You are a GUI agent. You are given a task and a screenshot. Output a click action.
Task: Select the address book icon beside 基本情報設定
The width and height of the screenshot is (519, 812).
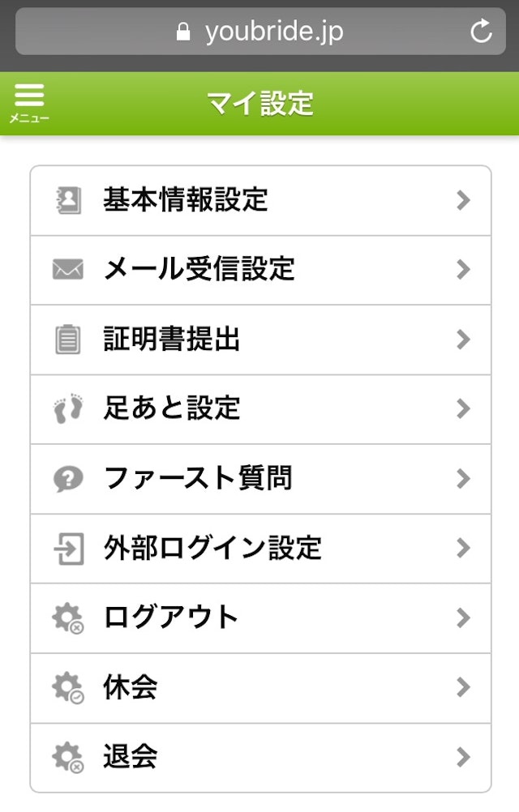(x=69, y=199)
